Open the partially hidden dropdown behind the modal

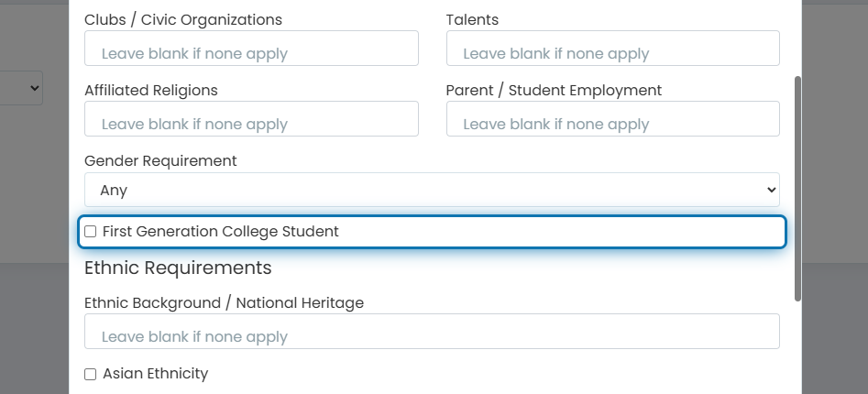click(21, 88)
